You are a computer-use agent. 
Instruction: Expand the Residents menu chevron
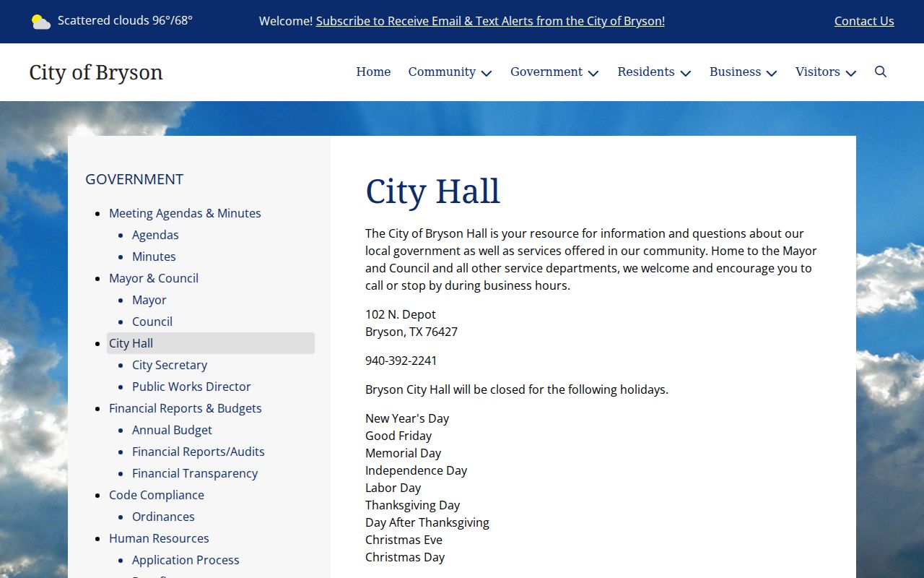pyautogui.click(x=686, y=73)
